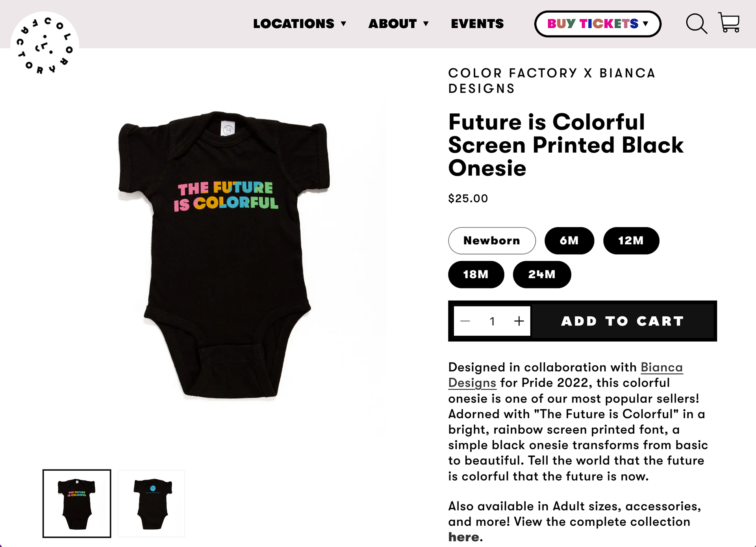Follow the Bianca Designs link
The width and height of the screenshot is (756, 547).
click(565, 375)
